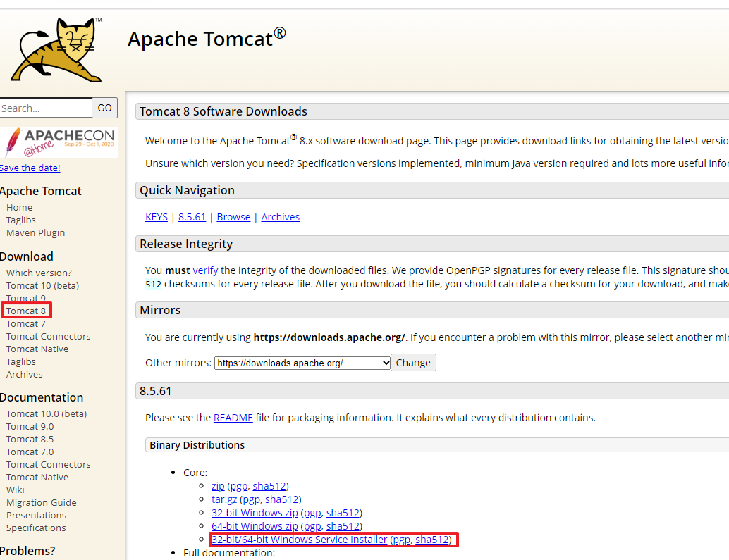Open the Save the date link
This screenshot has height=560, width=729.
(30, 168)
